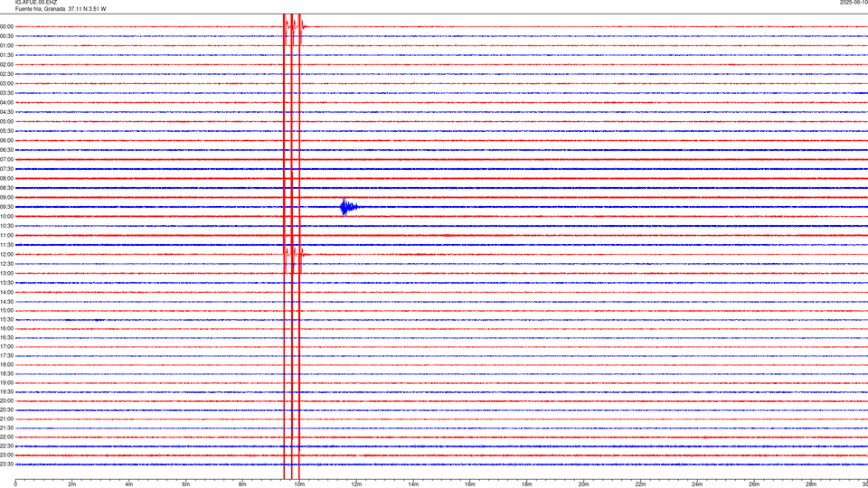Select the 01:00 time label
This screenshot has width=868, height=488.
(x=7, y=45)
